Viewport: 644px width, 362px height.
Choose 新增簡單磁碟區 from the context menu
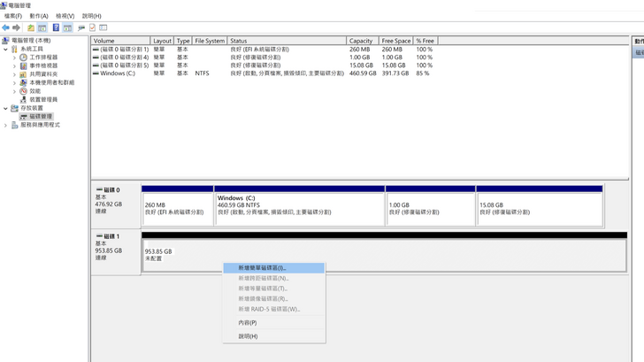pyautogui.click(x=262, y=267)
